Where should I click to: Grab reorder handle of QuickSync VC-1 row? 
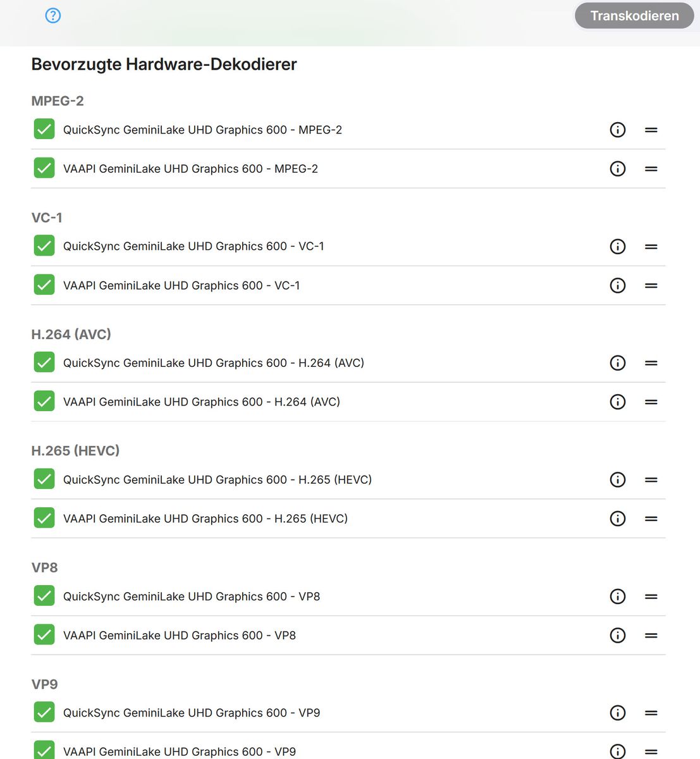(651, 247)
